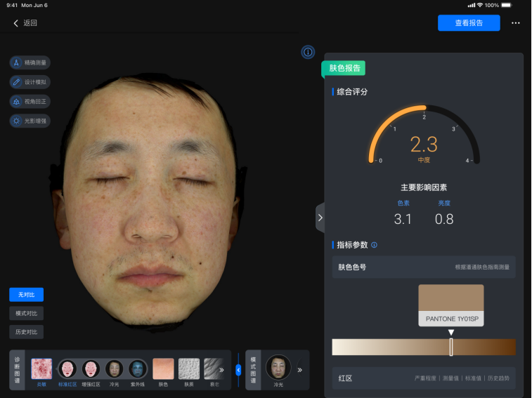Click the 模式图谱 side tab

[x=253, y=370]
